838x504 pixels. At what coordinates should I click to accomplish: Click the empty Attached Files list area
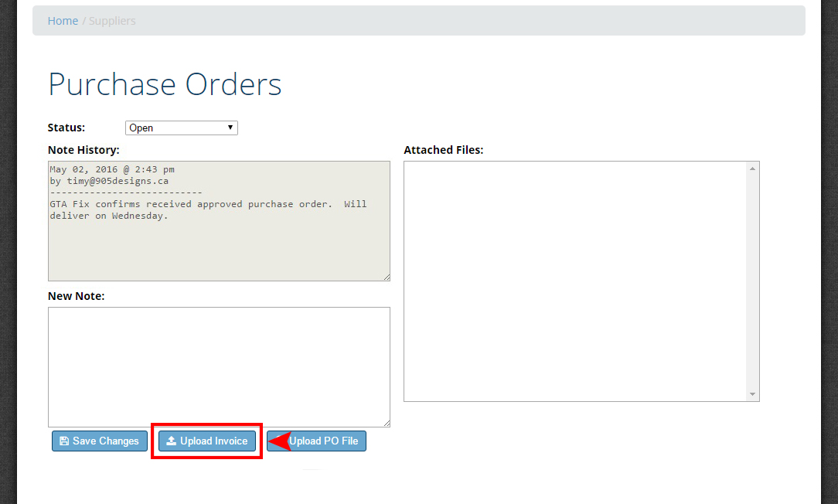tap(574, 281)
